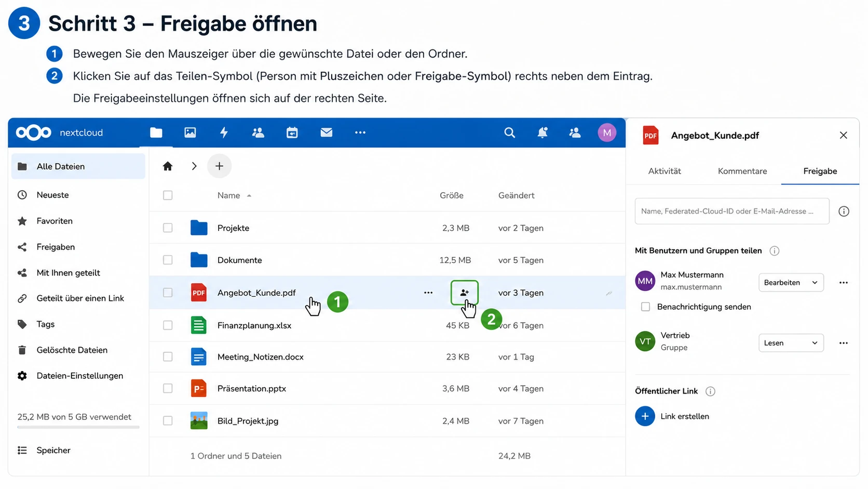The width and height of the screenshot is (868, 489).
Task: Check the Dokumente row checkbox
Action: pos(168,260)
